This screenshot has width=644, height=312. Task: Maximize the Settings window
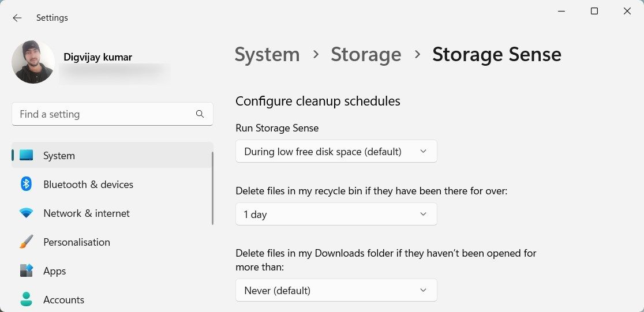click(x=594, y=11)
